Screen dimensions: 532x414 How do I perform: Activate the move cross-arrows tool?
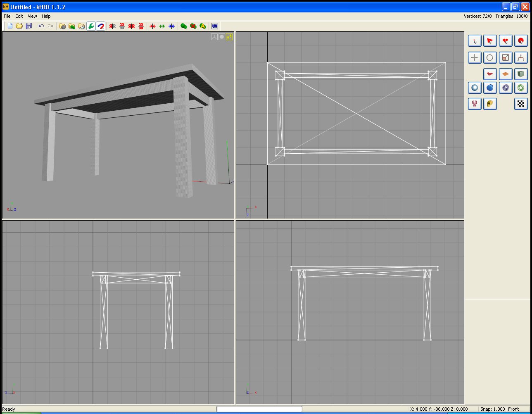tap(475, 57)
